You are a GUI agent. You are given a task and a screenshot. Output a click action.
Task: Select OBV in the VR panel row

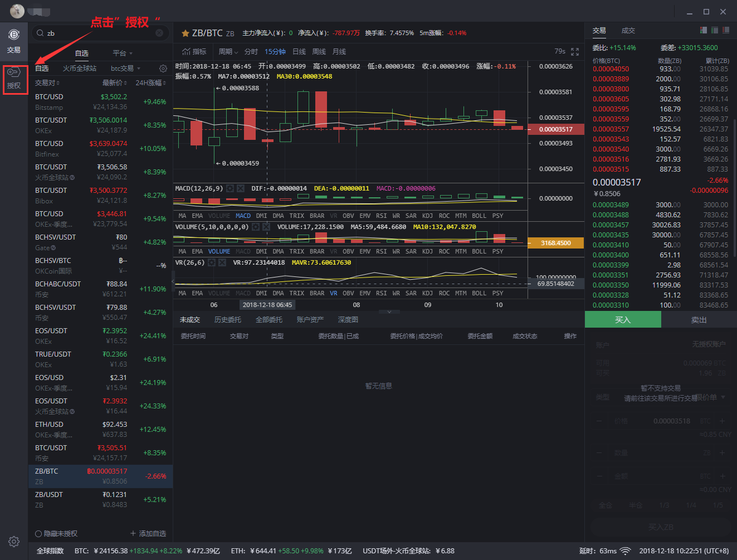[348, 293]
